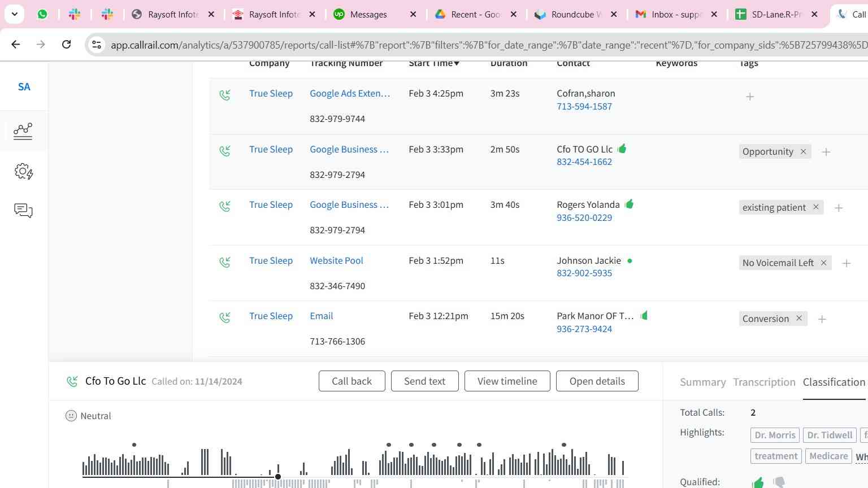
Task: Select the Dr. Morris highlight
Action: (x=775, y=435)
